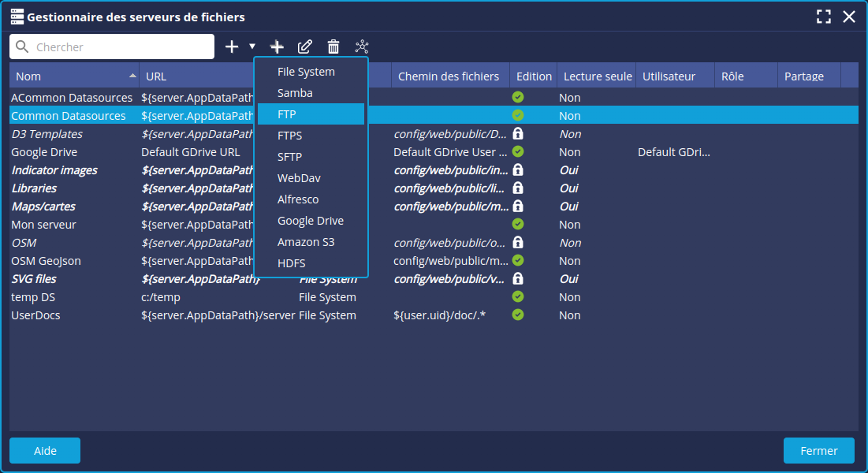The width and height of the screenshot is (868, 473).
Task: Click green check icon in Google Drive row
Action: pos(518,152)
